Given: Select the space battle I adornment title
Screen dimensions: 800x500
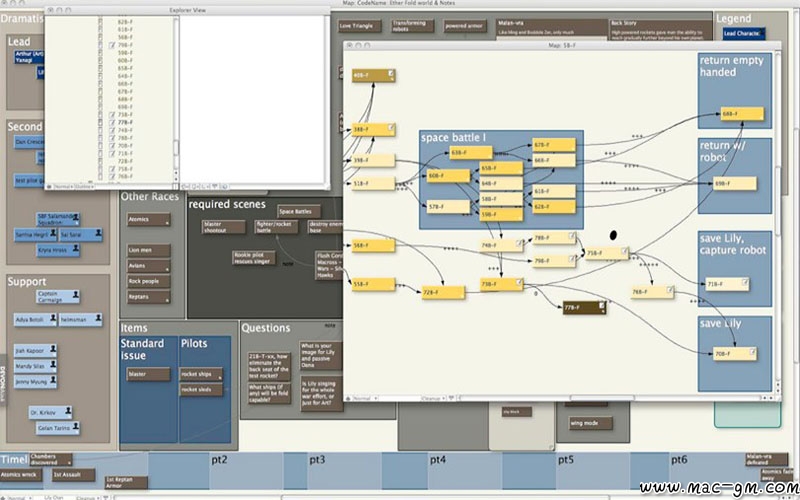Looking at the screenshot, I should coord(453,138).
